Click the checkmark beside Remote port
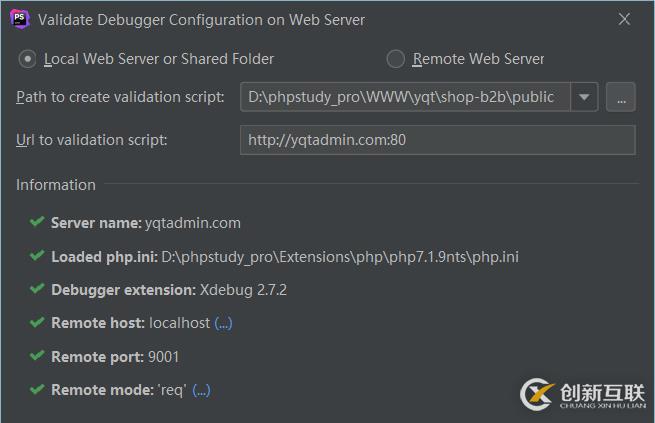 [37, 356]
